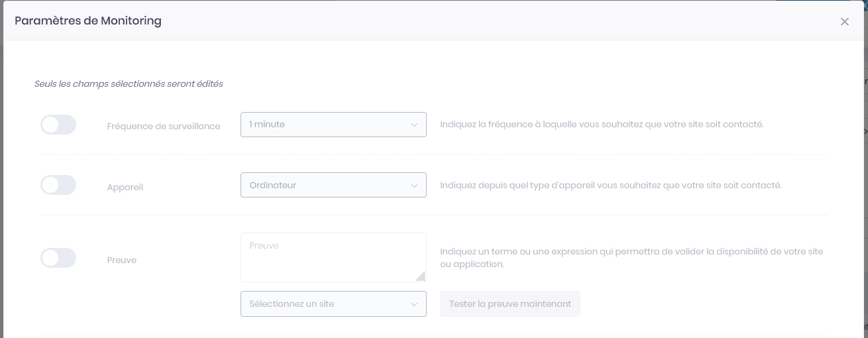868x338 pixels.
Task: Open the '1 minute' frequency dropdown
Action: [333, 125]
